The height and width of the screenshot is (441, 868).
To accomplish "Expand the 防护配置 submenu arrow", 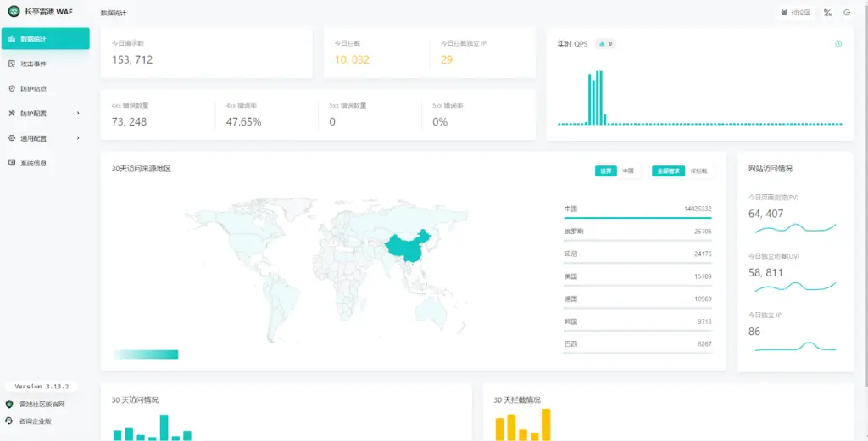I will 78,113.
